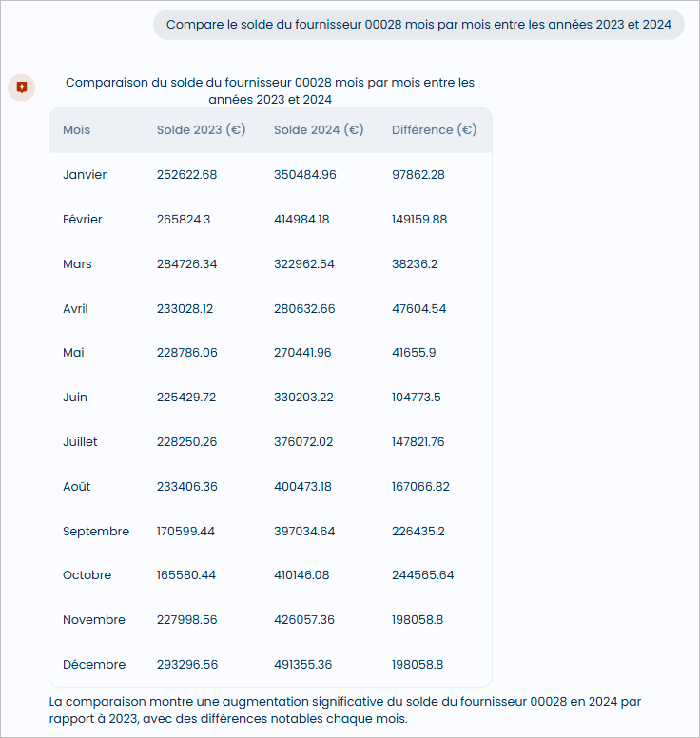
Task: Click the 'Septembre' row label
Action: [96, 532]
